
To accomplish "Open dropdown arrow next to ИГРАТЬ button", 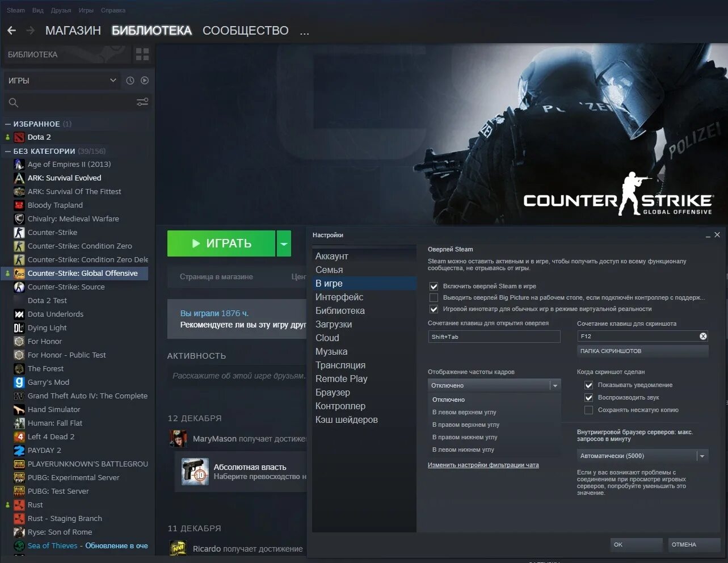I will (x=284, y=244).
